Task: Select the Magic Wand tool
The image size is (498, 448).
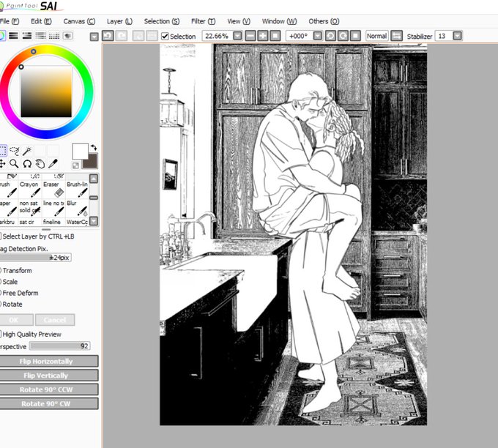Action: [x=27, y=151]
